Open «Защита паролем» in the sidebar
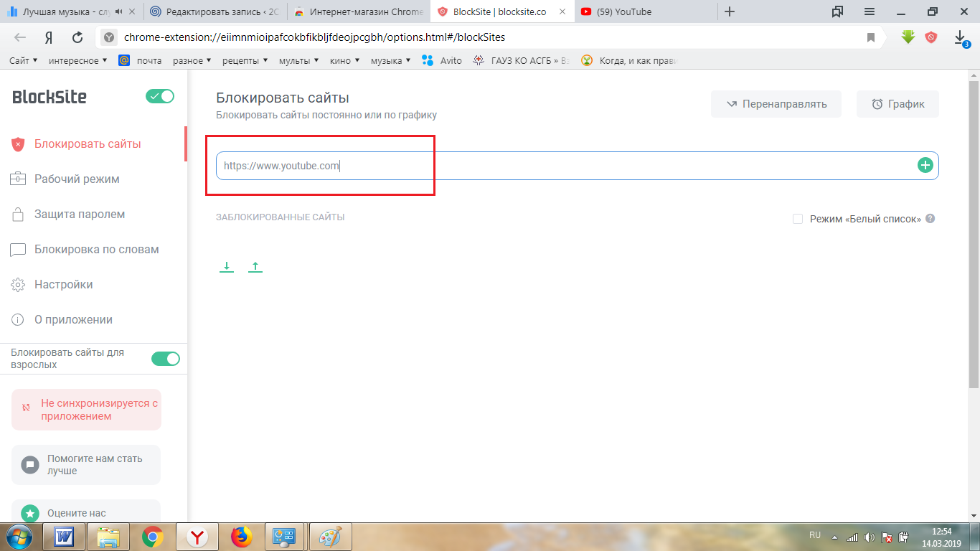The width and height of the screenshot is (980, 551). pyautogui.click(x=80, y=214)
